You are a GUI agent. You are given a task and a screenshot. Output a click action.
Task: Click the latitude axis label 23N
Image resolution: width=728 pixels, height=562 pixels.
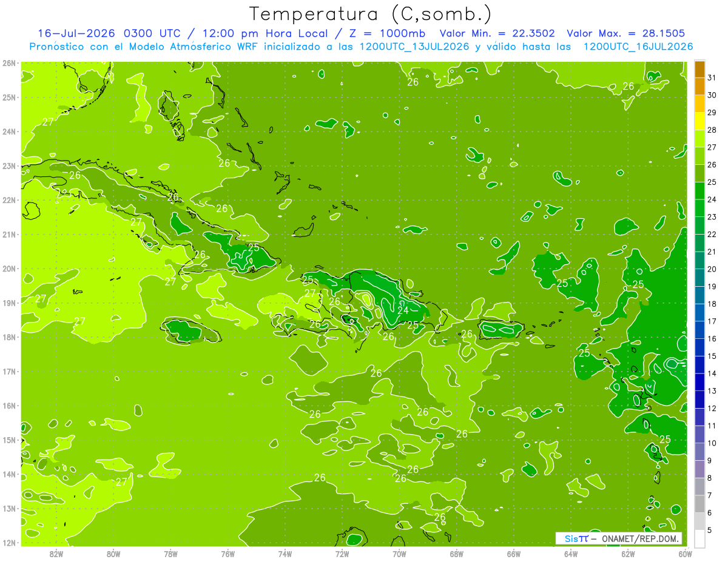tap(8, 166)
